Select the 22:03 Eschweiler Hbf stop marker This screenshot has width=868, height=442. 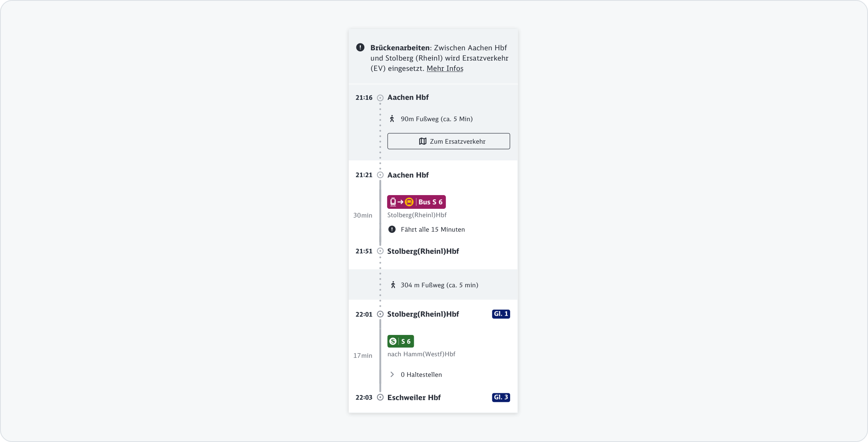point(380,397)
